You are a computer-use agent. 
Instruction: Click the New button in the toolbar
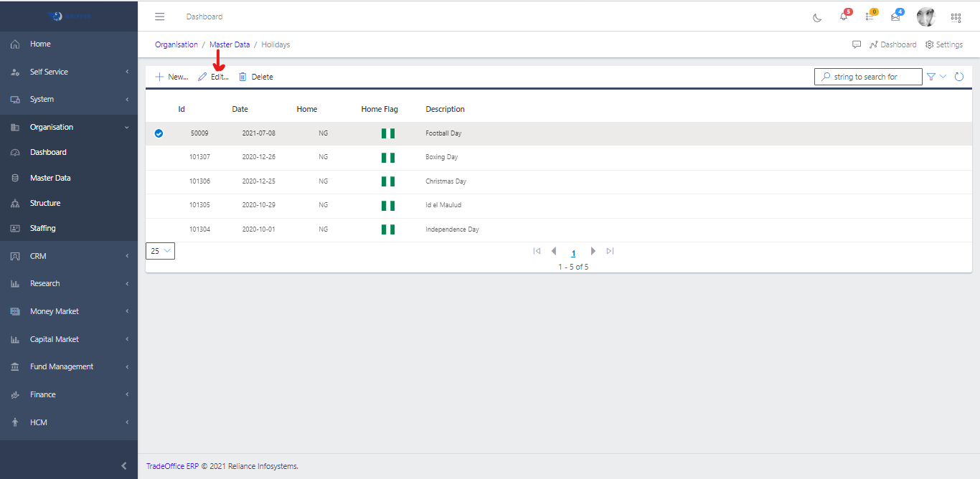pos(171,77)
